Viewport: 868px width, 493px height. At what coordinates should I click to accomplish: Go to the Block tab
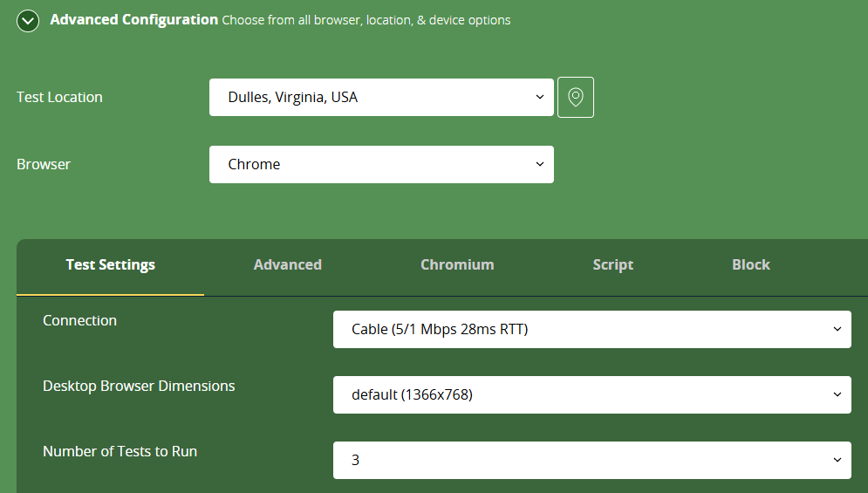click(750, 264)
